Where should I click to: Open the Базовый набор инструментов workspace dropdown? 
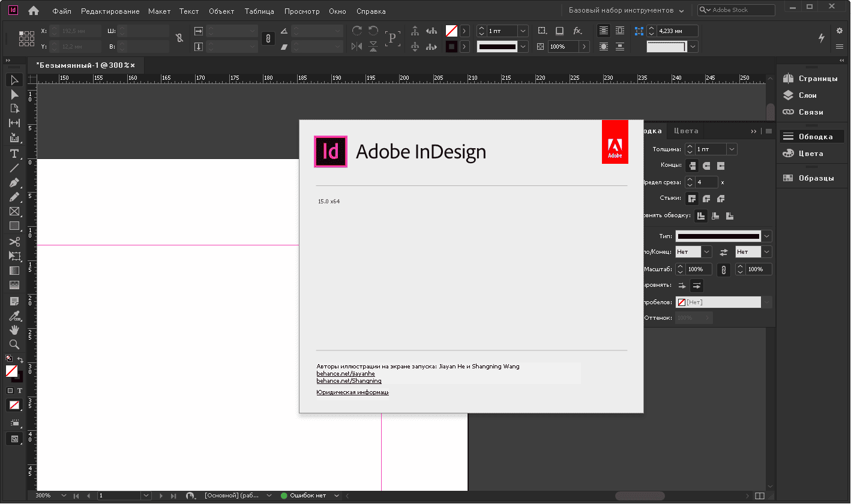[x=626, y=10]
